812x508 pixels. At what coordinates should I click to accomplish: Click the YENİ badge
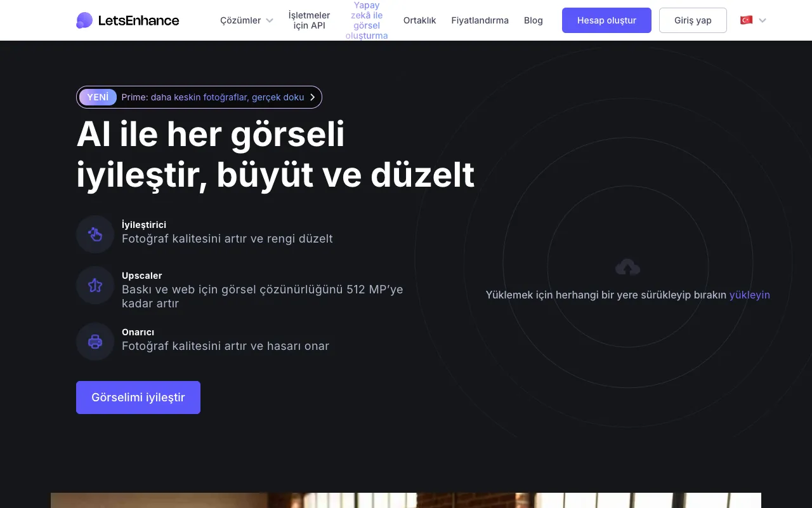97,97
